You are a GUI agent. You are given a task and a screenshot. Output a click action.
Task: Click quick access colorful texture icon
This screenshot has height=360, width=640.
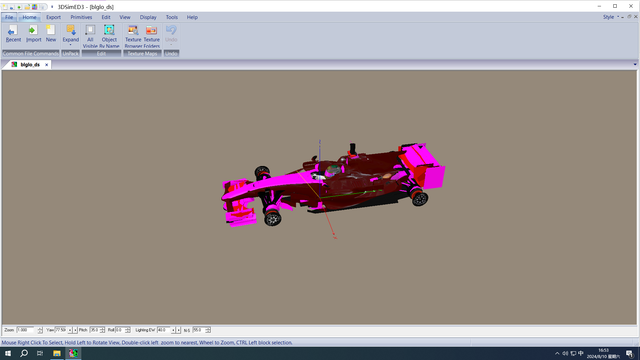pyautogui.click(x=34, y=7)
